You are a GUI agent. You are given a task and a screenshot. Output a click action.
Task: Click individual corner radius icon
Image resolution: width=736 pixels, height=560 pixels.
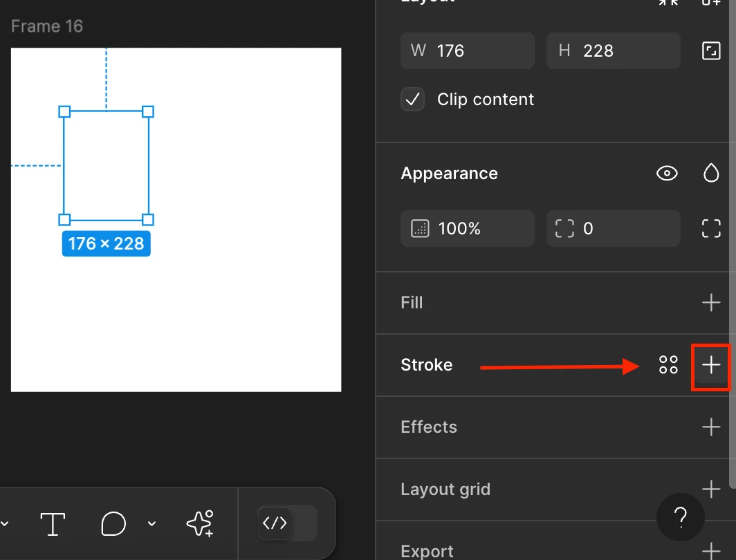(x=710, y=229)
